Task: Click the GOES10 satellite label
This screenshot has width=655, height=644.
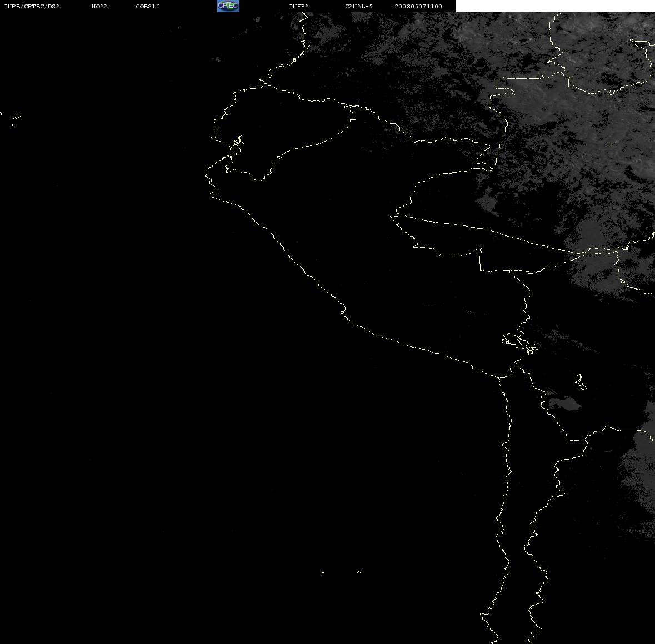Action: 148,6
